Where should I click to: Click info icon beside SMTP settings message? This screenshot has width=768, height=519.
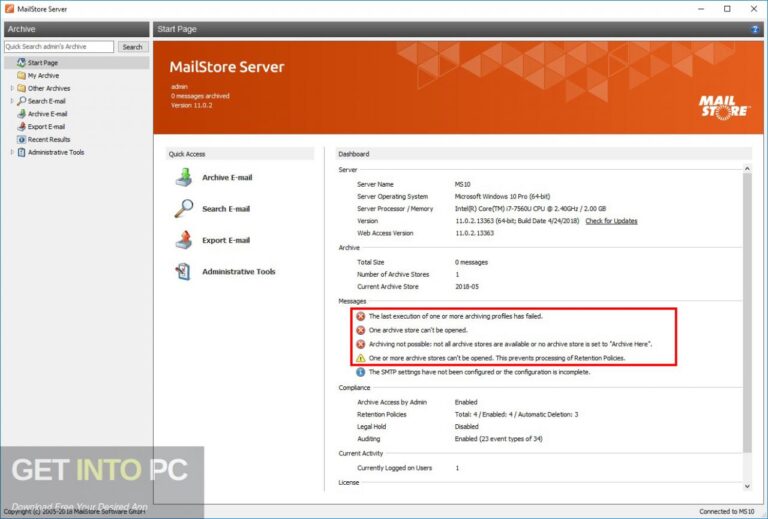point(360,372)
